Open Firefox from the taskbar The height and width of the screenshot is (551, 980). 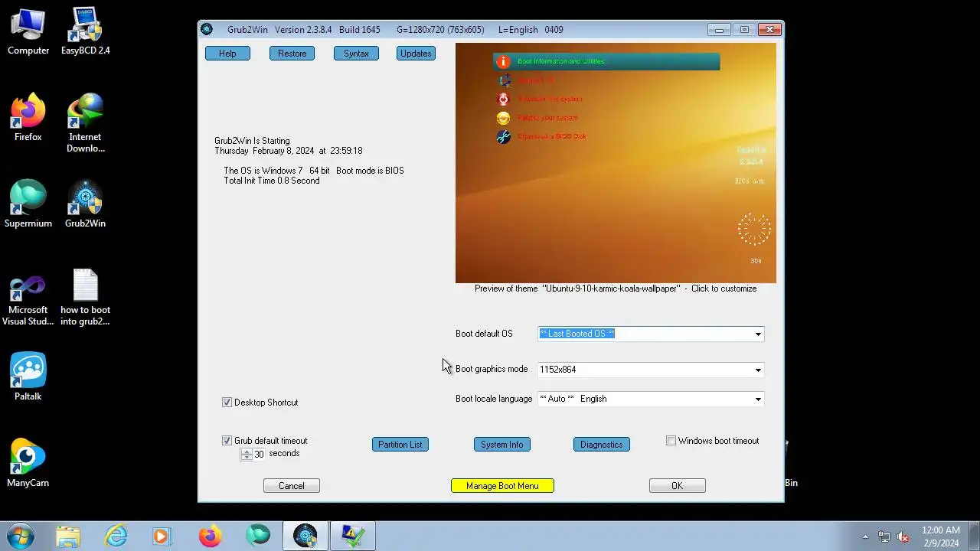point(210,536)
